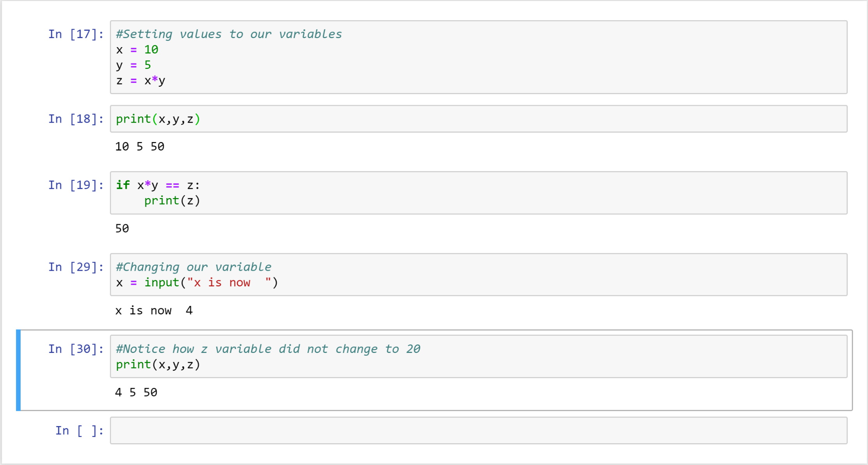Click the comment '#Setting values to our variables'
The height and width of the screenshot is (465, 868).
229,34
